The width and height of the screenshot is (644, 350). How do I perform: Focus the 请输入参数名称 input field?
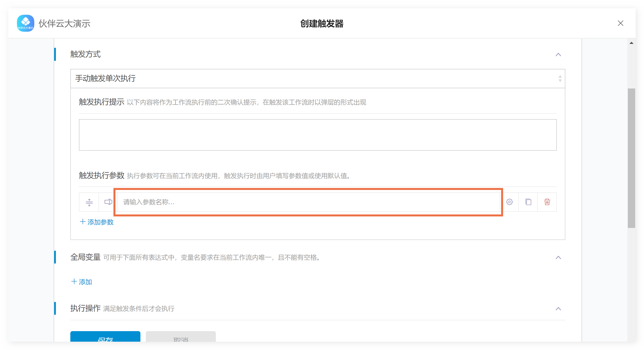coord(308,202)
